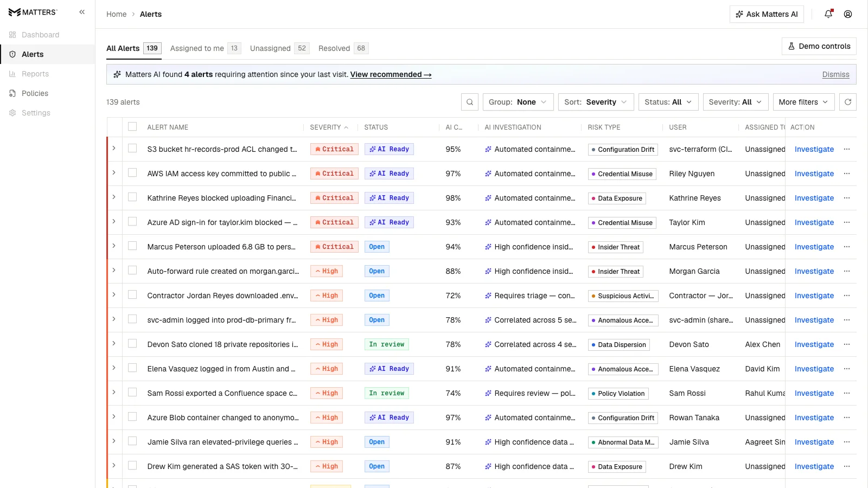Expand the S3 bucket alert row

pos(114,148)
